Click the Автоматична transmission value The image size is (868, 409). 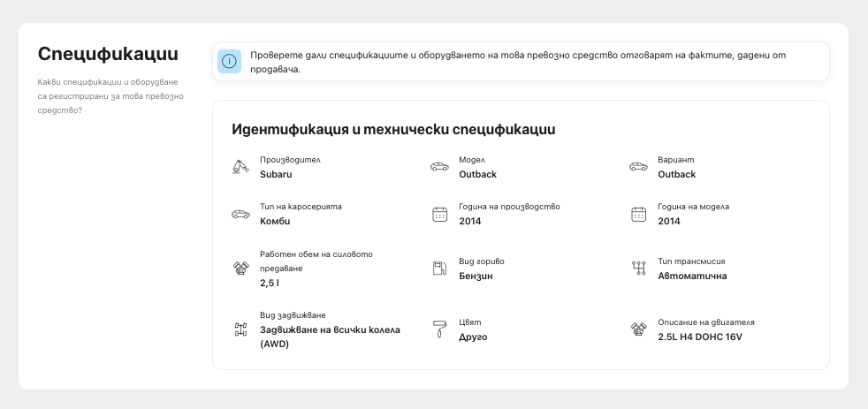coord(692,276)
